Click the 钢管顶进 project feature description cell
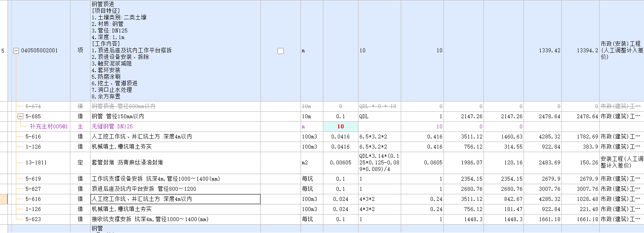The height and width of the screenshot is (233, 644). (x=176, y=51)
